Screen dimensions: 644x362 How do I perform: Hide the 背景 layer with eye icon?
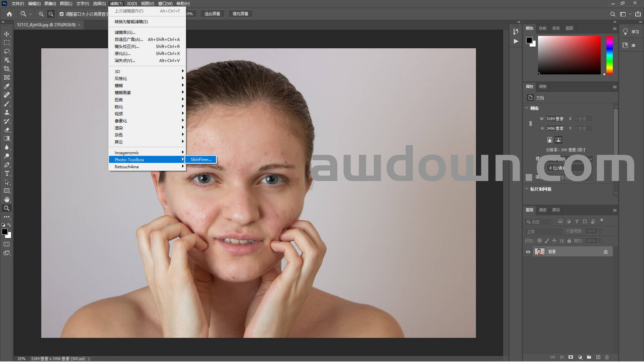coord(528,252)
